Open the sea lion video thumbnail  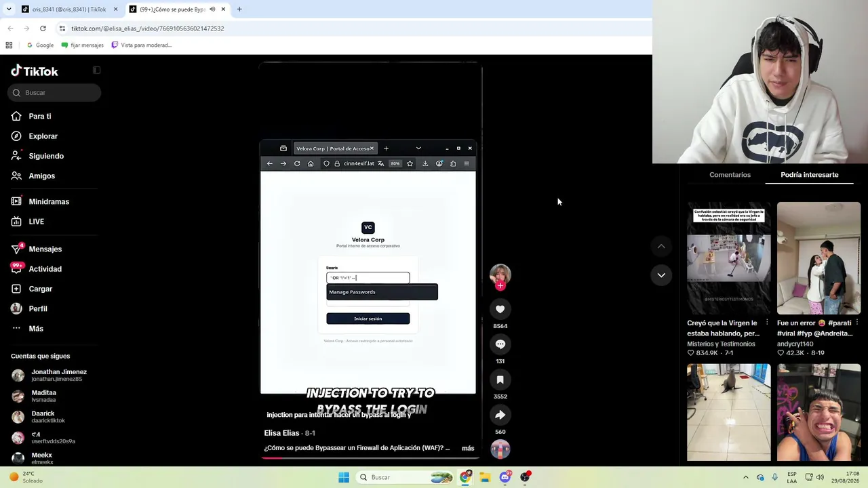point(729,413)
